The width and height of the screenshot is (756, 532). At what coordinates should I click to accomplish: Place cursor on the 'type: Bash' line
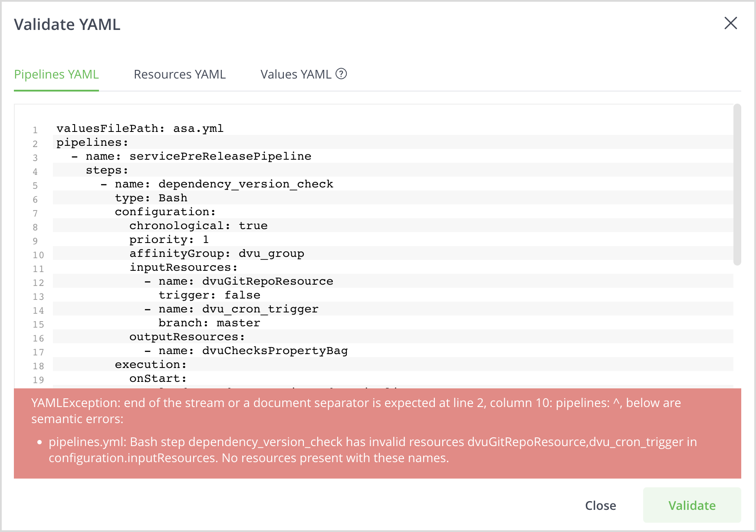pos(151,198)
